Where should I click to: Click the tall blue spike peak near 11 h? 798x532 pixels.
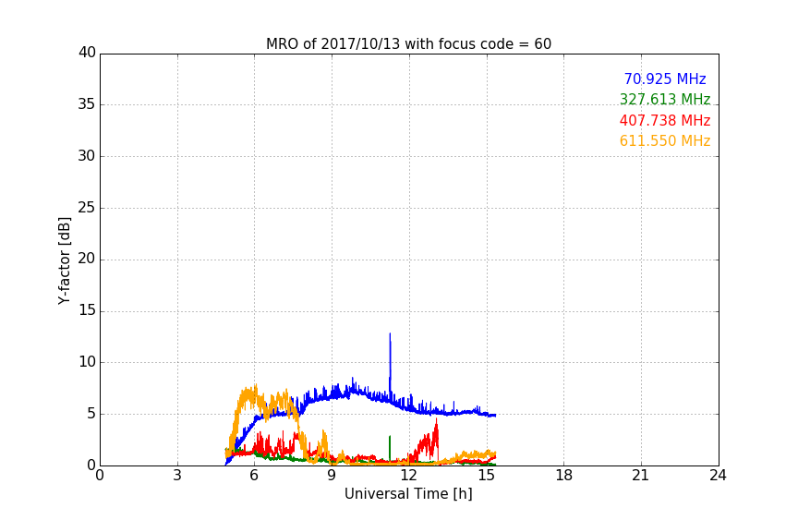390,334
